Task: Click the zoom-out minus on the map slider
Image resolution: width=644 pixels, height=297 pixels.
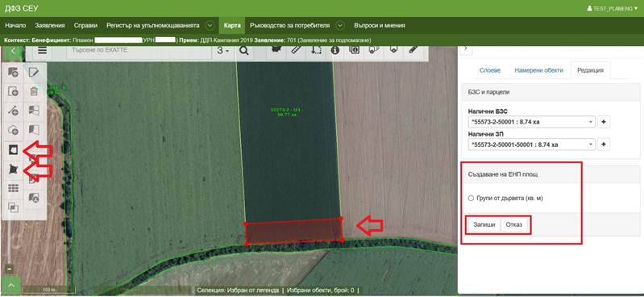Action: [10, 269]
